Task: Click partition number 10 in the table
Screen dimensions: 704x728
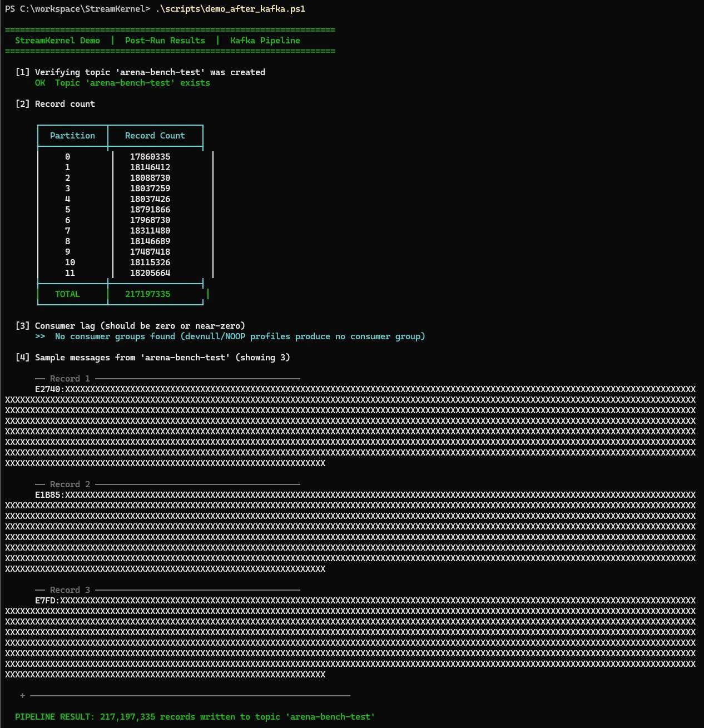Action: (x=70, y=263)
